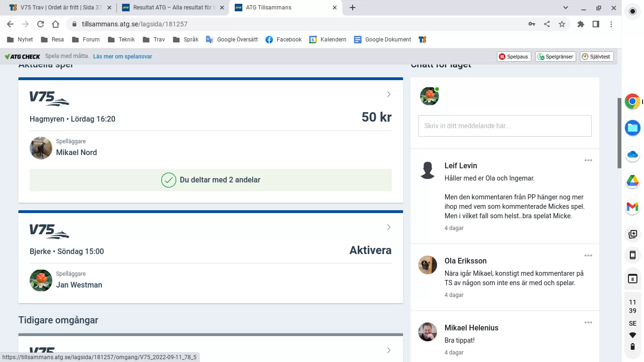Open options menu for Mikael Helenius' message
The height and width of the screenshot is (362, 644).
point(588,322)
